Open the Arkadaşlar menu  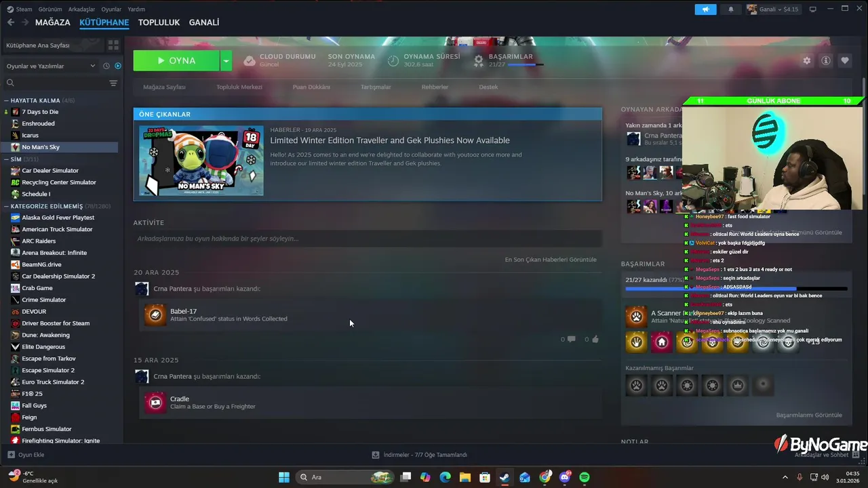point(82,9)
